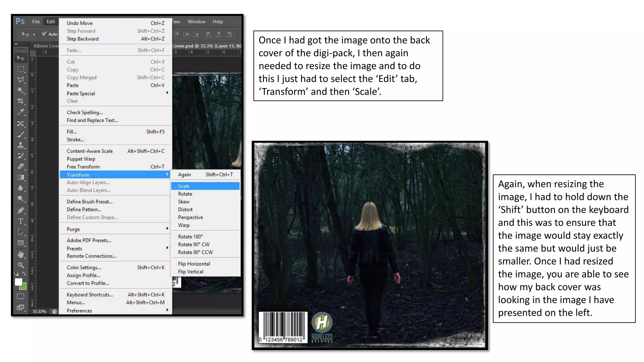
Task: Select the Clone Stamp tool
Action: pyautogui.click(x=21, y=145)
